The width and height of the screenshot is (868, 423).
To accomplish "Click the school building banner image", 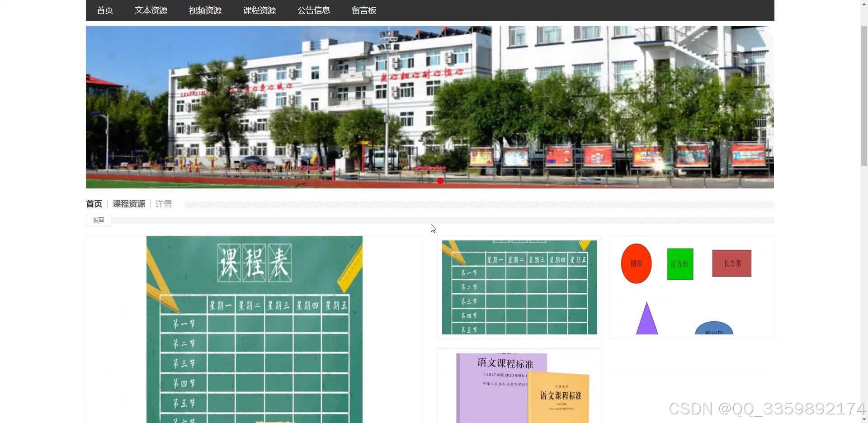I will point(429,106).
